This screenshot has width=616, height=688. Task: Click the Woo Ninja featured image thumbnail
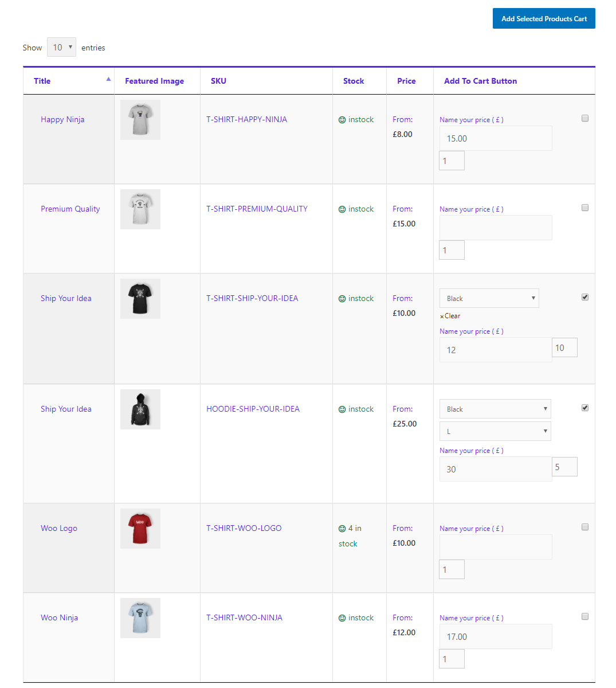click(x=140, y=617)
